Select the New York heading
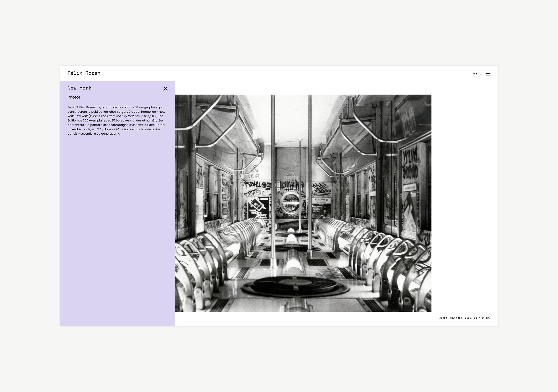The image size is (558, 392). (x=79, y=88)
